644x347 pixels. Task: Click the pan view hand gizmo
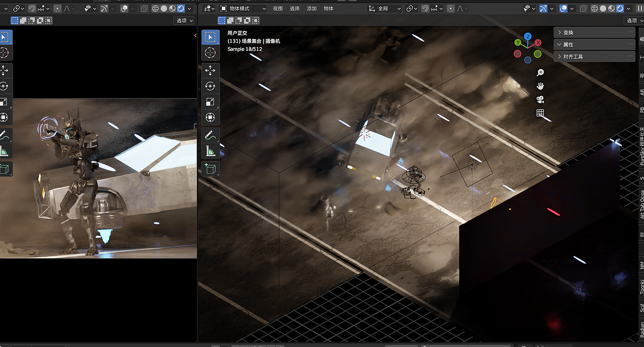pos(540,86)
